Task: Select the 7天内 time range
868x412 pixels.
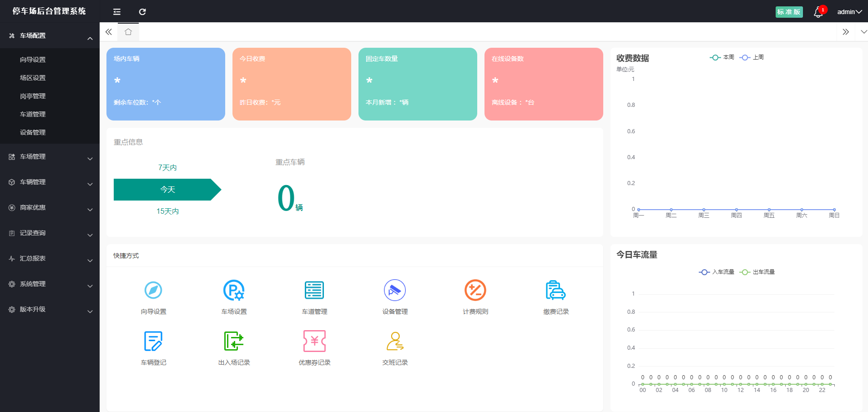Action: 167,168
